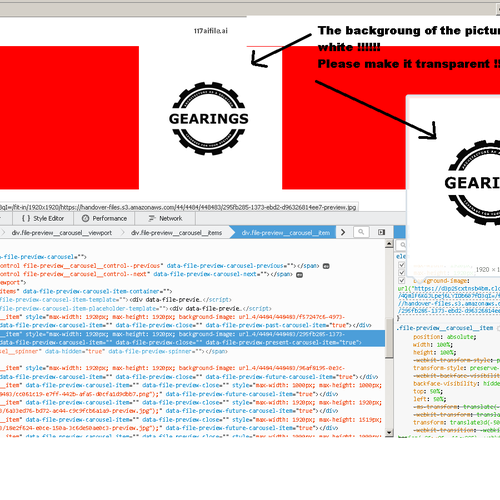Click the 117aifile.ai file name label

coord(211,31)
